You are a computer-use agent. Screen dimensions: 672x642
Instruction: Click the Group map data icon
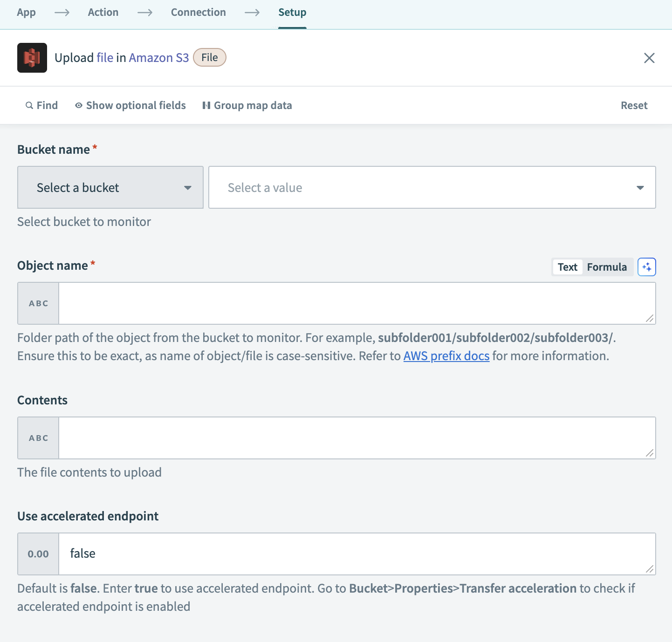206,105
